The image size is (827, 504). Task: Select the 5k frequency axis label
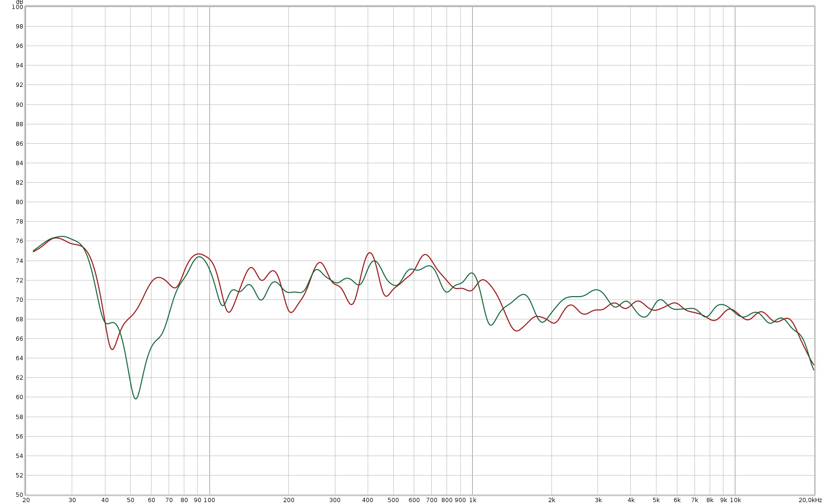[656, 500]
